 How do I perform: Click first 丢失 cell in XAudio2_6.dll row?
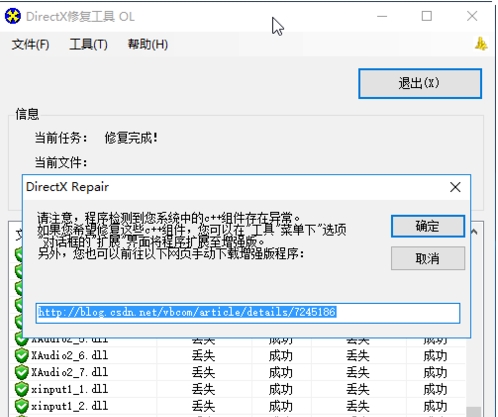[x=203, y=356]
